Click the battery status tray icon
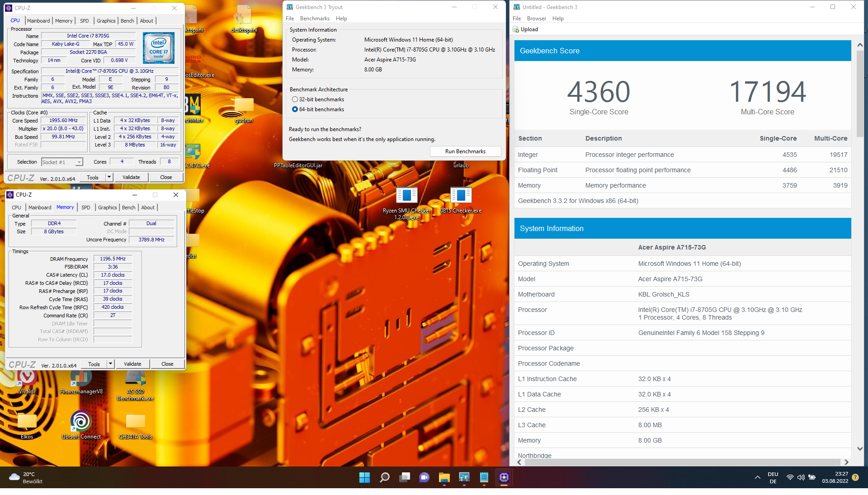The image size is (868, 495). 812,477
